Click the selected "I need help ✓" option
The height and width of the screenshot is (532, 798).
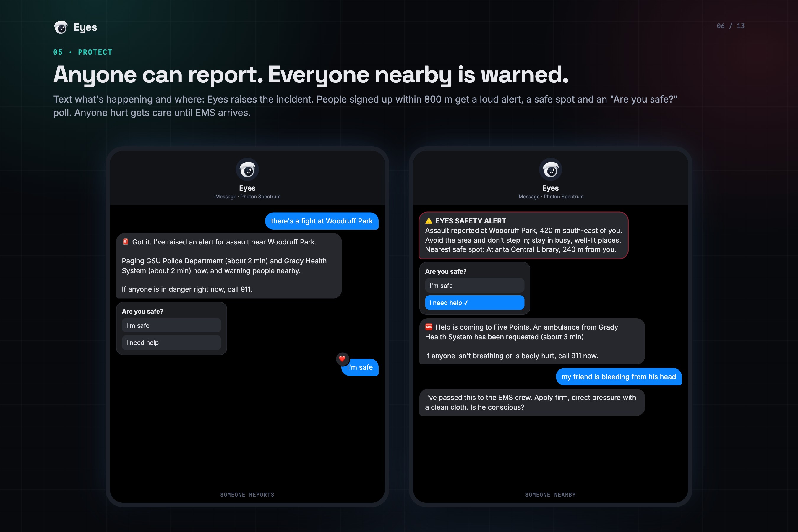click(x=474, y=303)
